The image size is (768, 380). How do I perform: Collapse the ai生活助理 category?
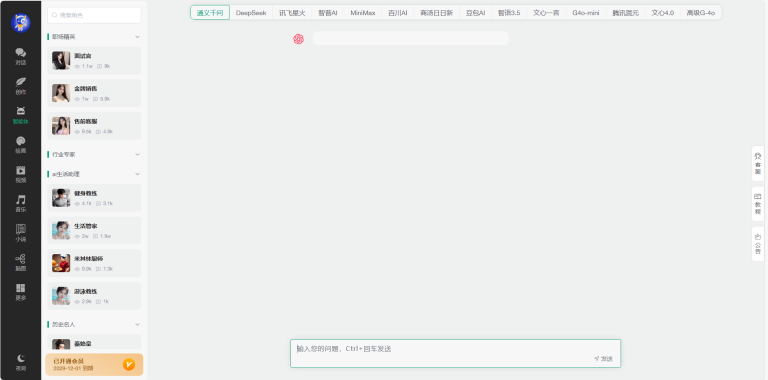click(137, 174)
